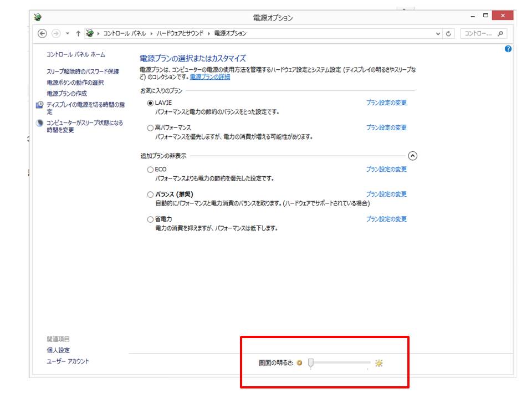
Task: Open 電源プランの作成
Action: tap(66, 93)
